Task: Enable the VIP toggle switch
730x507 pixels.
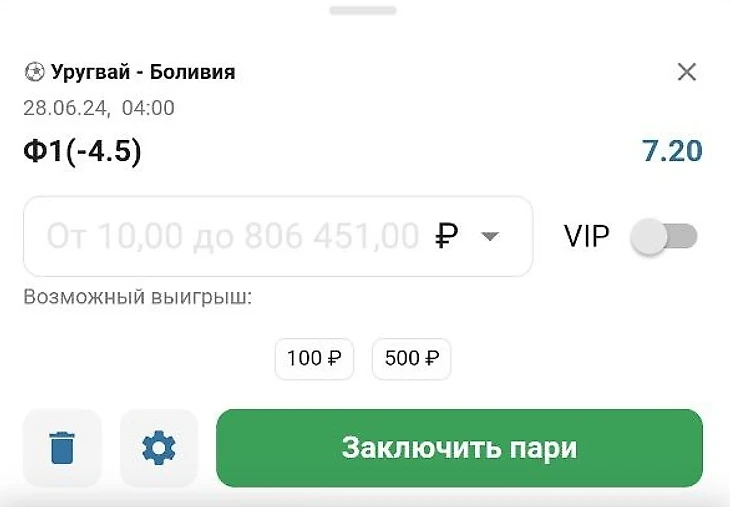Action: tap(665, 236)
